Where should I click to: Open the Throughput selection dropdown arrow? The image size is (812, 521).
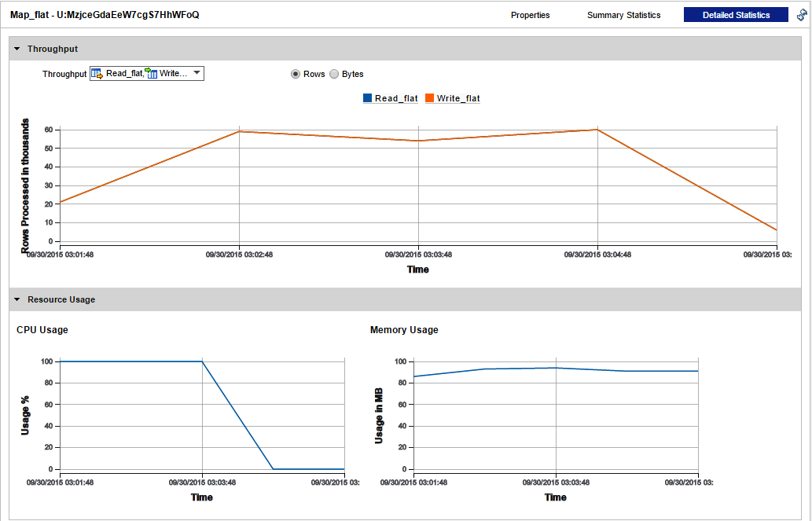(197, 73)
